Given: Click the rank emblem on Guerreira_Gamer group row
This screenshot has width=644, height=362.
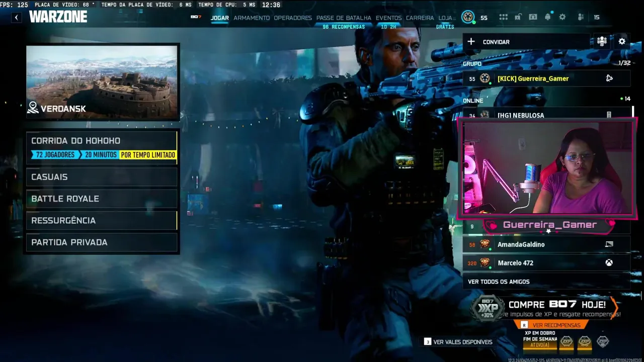Looking at the screenshot, I should point(485,78).
